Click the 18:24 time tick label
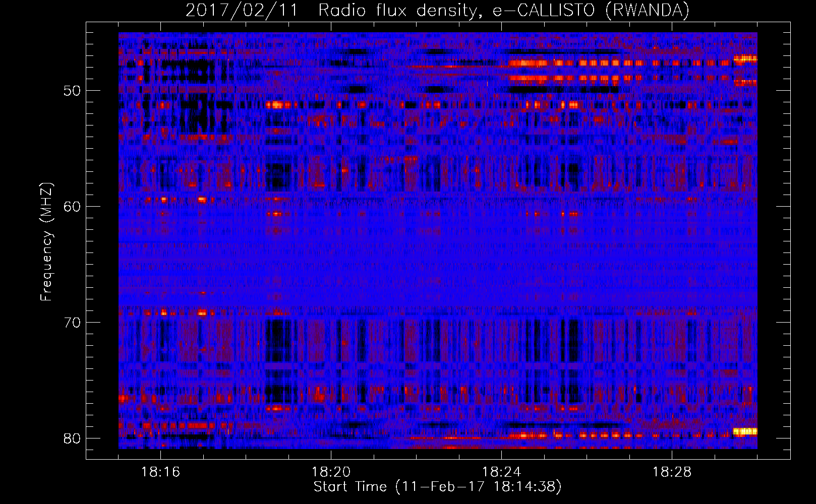Viewport: 816px width, 504px height. point(501,472)
